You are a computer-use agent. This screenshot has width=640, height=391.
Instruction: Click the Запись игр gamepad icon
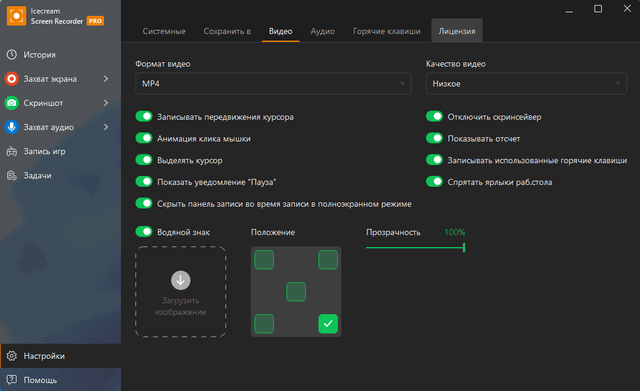[12, 151]
